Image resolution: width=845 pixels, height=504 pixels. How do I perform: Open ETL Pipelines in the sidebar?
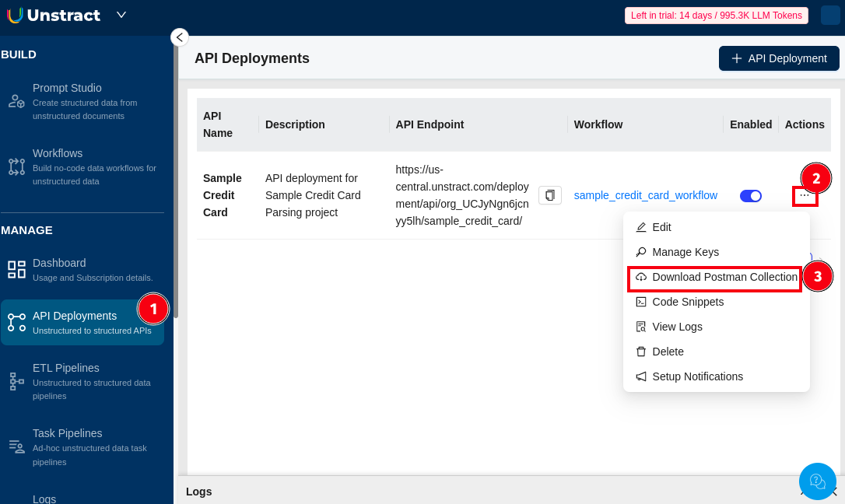pyautogui.click(x=82, y=381)
